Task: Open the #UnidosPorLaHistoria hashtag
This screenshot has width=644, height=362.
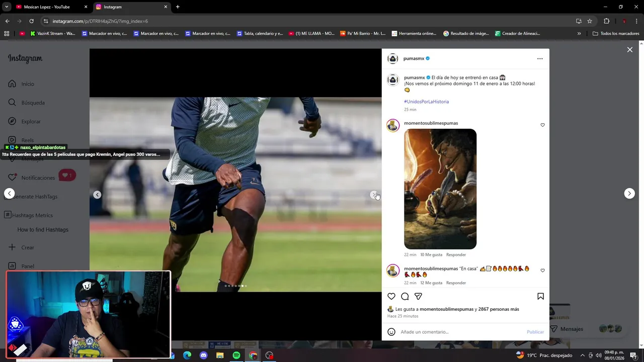Action: (426, 102)
